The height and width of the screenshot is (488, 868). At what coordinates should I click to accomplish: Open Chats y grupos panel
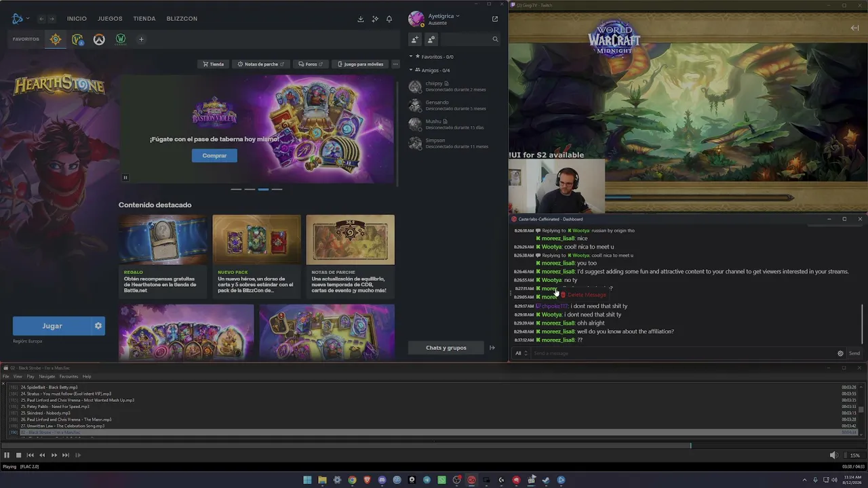point(446,348)
